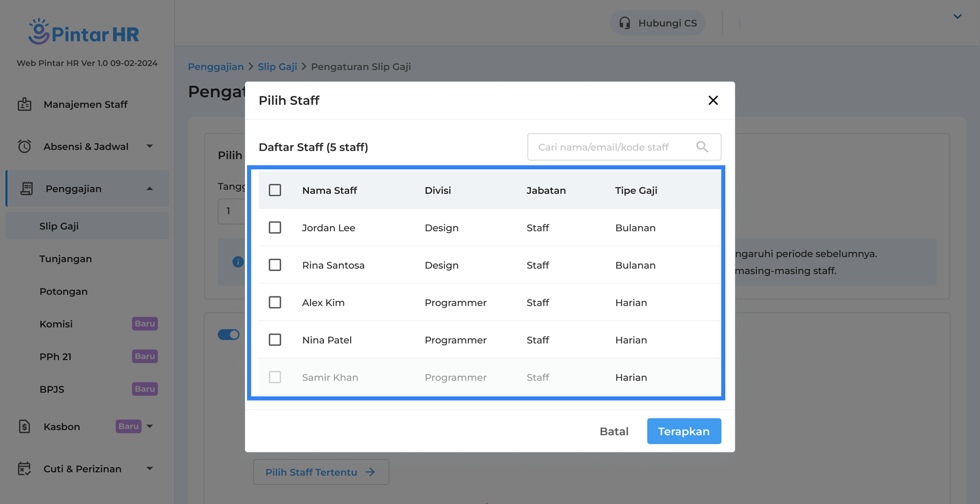
Task: Collapse the Penggajian menu arrow
Action: coord(150,189)
